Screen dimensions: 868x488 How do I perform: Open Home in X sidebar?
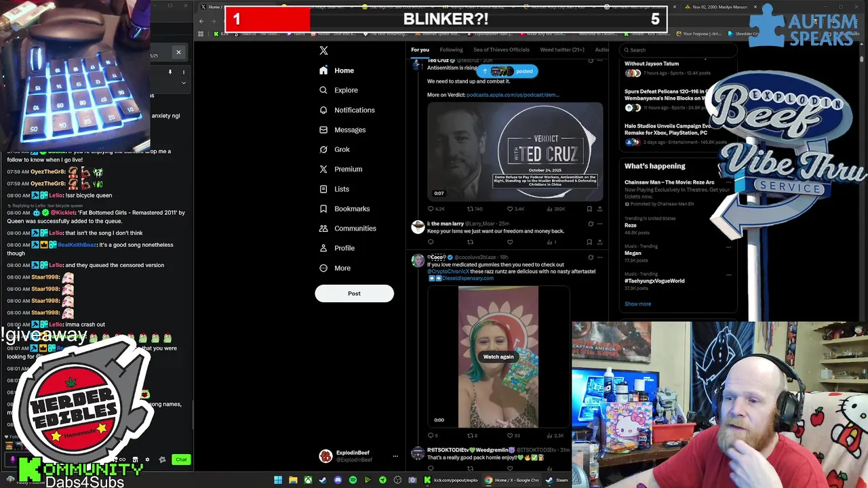pyautogui.click(x=337, y=70)
